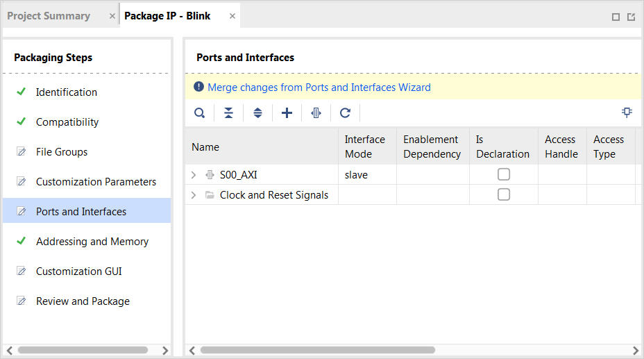Open Merge changes from Ports and Interfaces Wizard
This screenshot has width=644, height=359.
click(x=319, y=87)
